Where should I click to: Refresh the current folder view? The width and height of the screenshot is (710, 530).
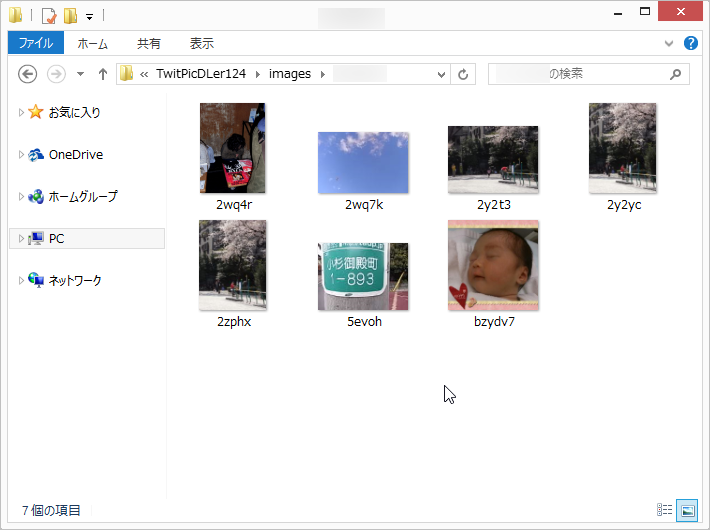pyautogui.click(x=463, y=74)
